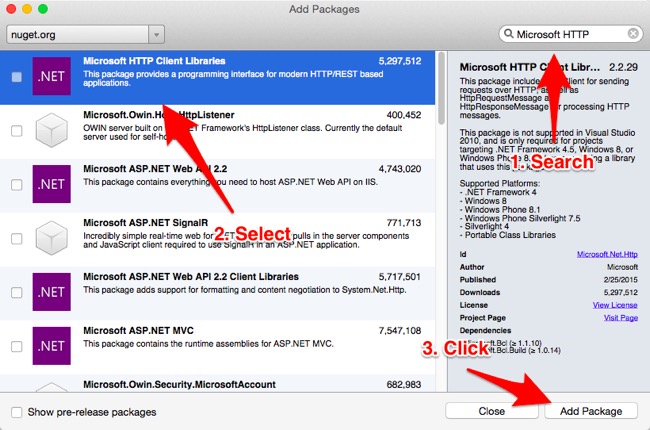The image size is (650, 430).
Task: Click the magnifying glass search icon
Action: [x=508, y=34]
